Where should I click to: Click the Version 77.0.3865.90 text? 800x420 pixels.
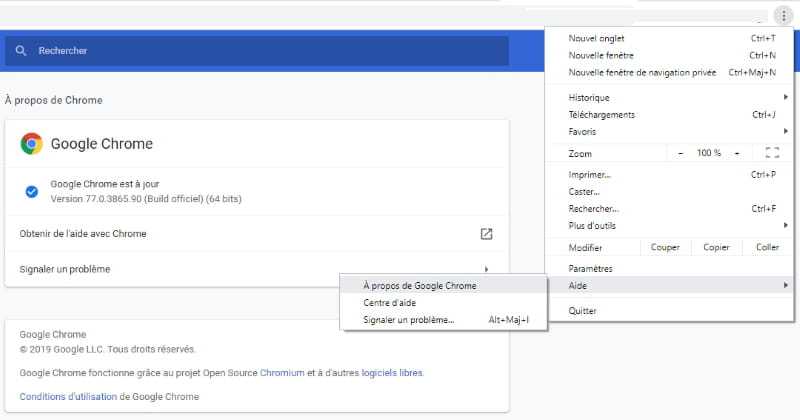146,199
